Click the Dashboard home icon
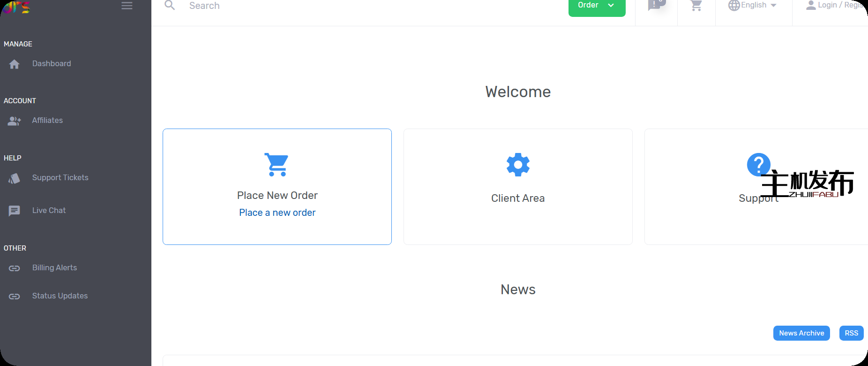This screenshot has height=366, width=868. pyautogui.click(x=15, y=64)
